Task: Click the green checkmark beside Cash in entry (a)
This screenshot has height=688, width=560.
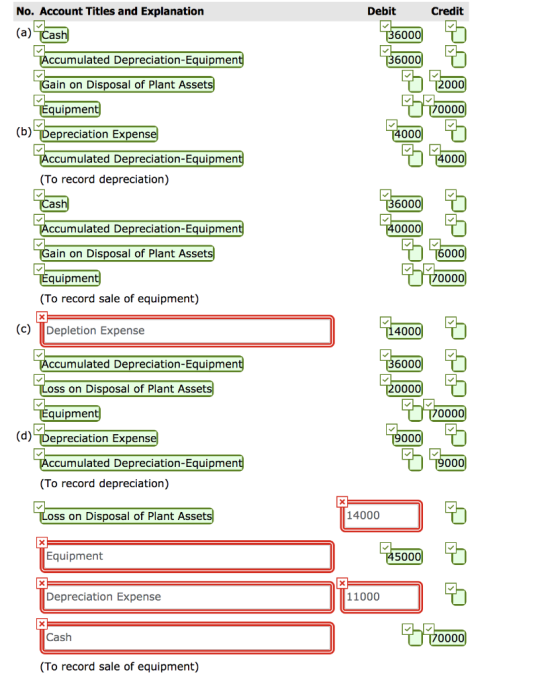Action: [39, 25]
